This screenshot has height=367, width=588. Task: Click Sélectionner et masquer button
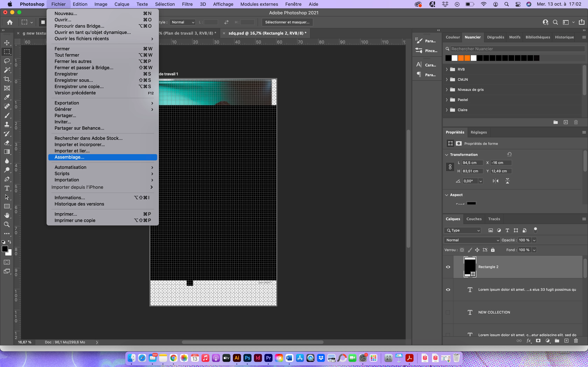click(287, 22)
